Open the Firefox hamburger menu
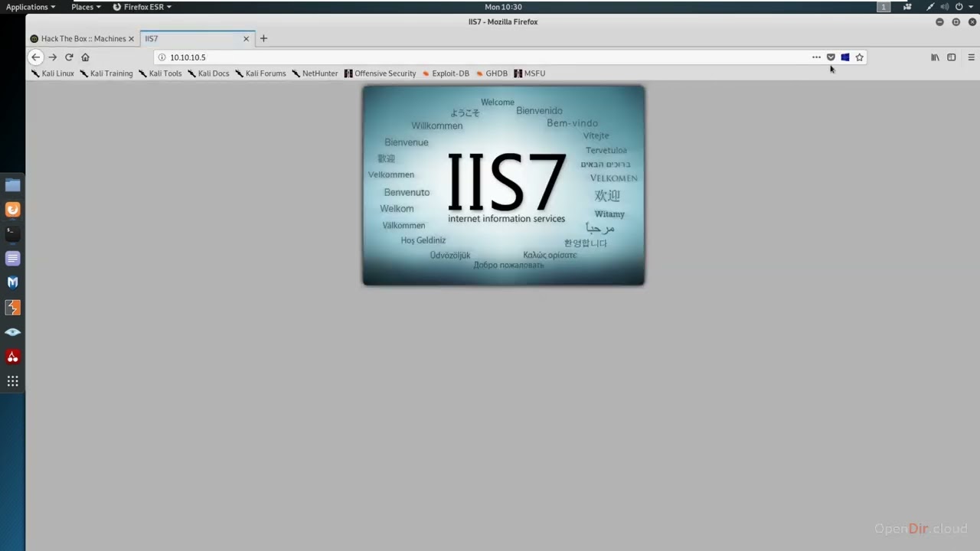This screenshot has height=551, width=980. 971,57
